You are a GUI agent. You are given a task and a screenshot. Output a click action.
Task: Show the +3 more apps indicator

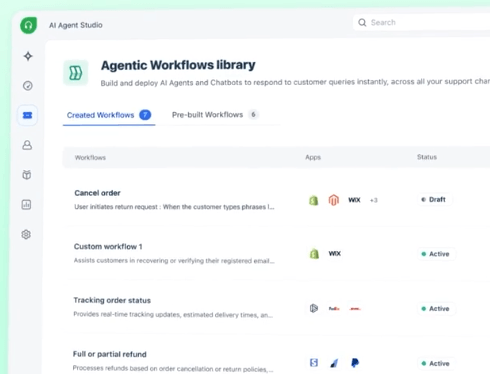point(374,200)
